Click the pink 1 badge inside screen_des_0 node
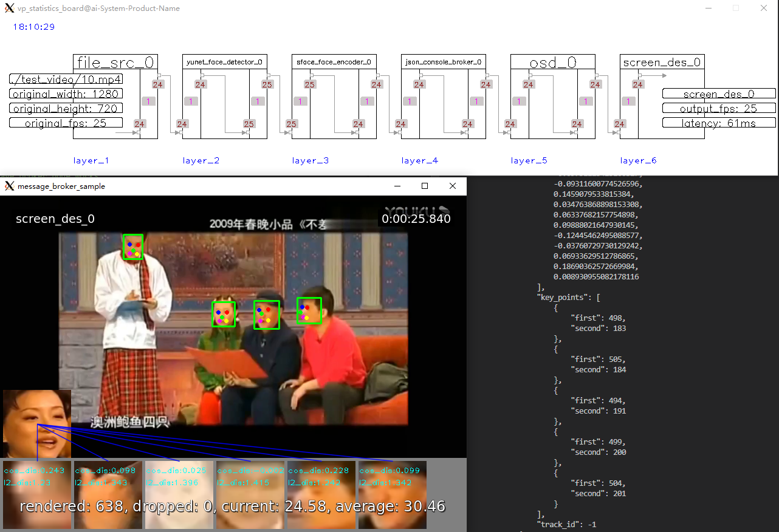The height and width of the screenshot is (532, 779). pos(629,101)
